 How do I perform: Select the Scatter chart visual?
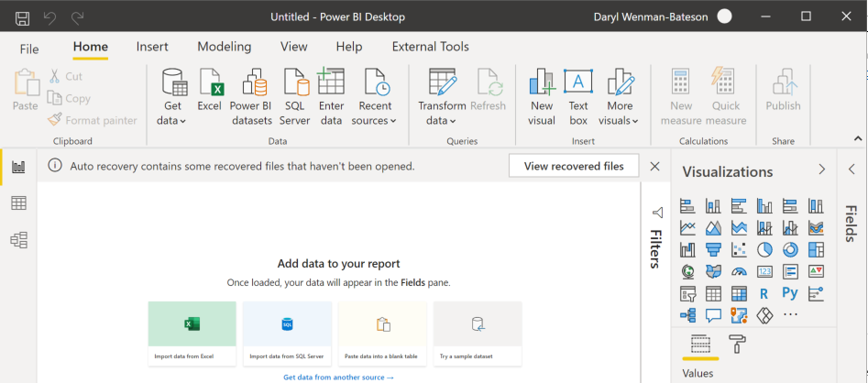point(739,250)
